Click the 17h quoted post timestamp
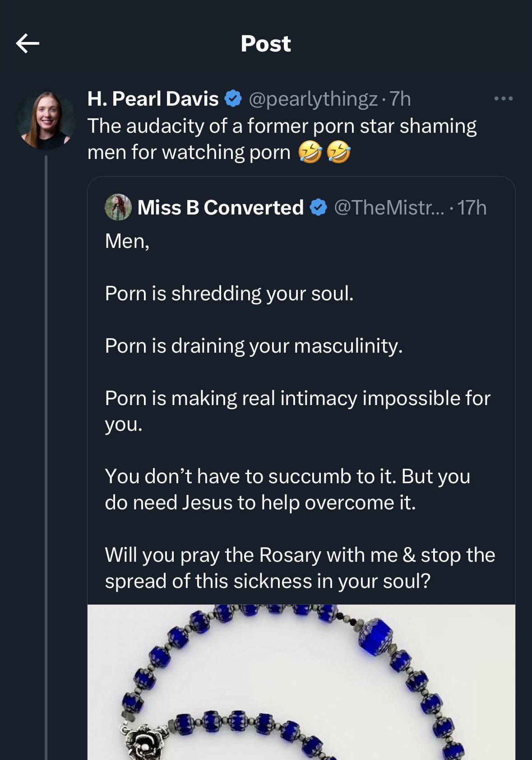This screenshot has height=760, width=532. (x=472, y=208)
